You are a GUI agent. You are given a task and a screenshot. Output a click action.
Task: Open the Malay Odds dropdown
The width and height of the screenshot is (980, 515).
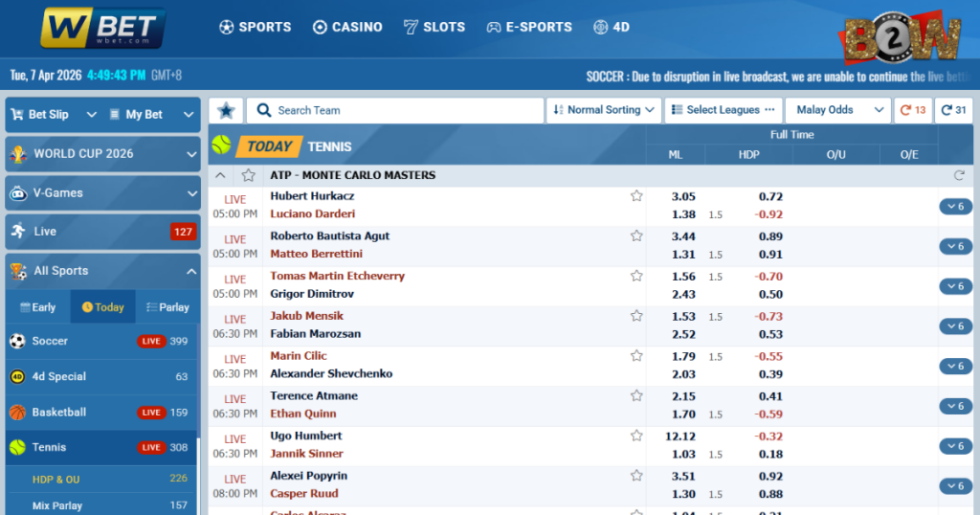(x=838, y=110)
